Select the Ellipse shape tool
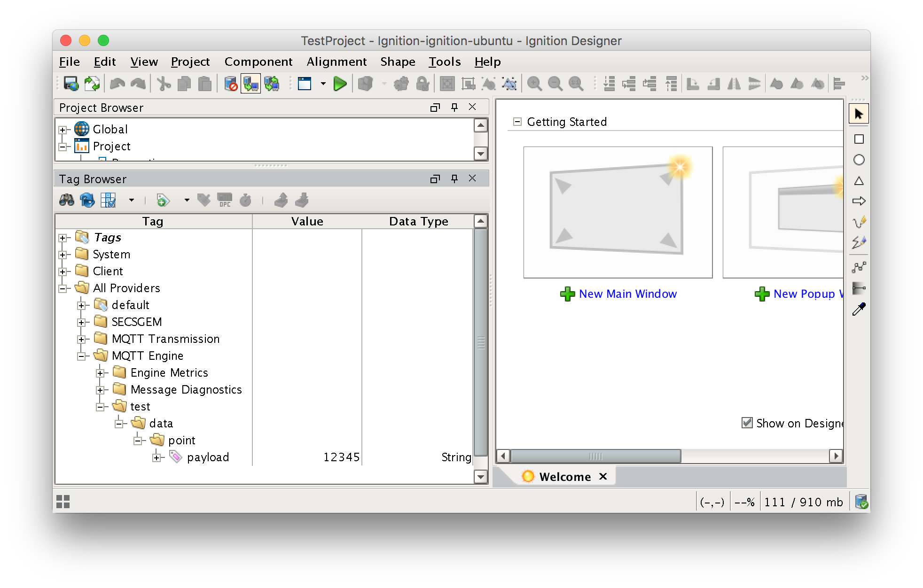This screenshot has width=923, height=588. click(859, 160)
